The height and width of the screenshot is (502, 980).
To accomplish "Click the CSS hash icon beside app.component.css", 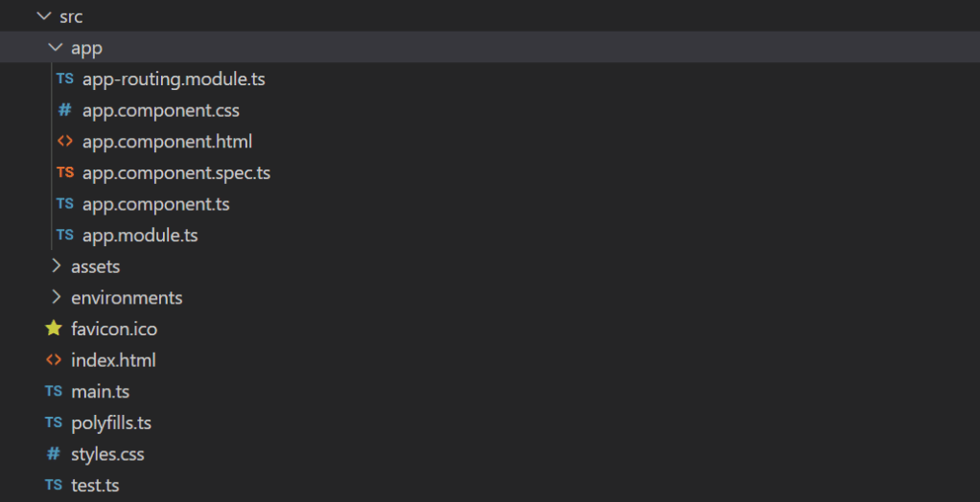I will point(64,110).
